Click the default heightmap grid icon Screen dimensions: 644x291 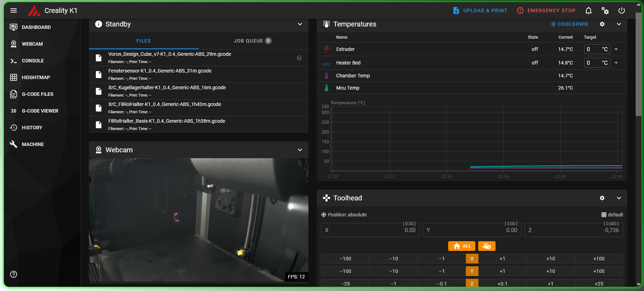pos(604,215)
